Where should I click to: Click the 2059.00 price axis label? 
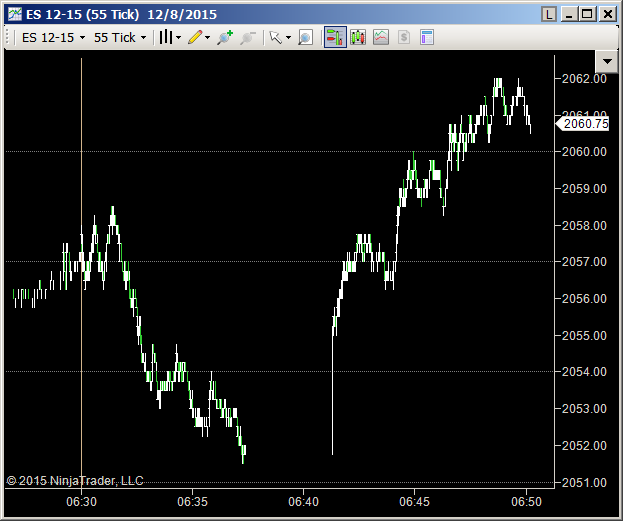584,188
